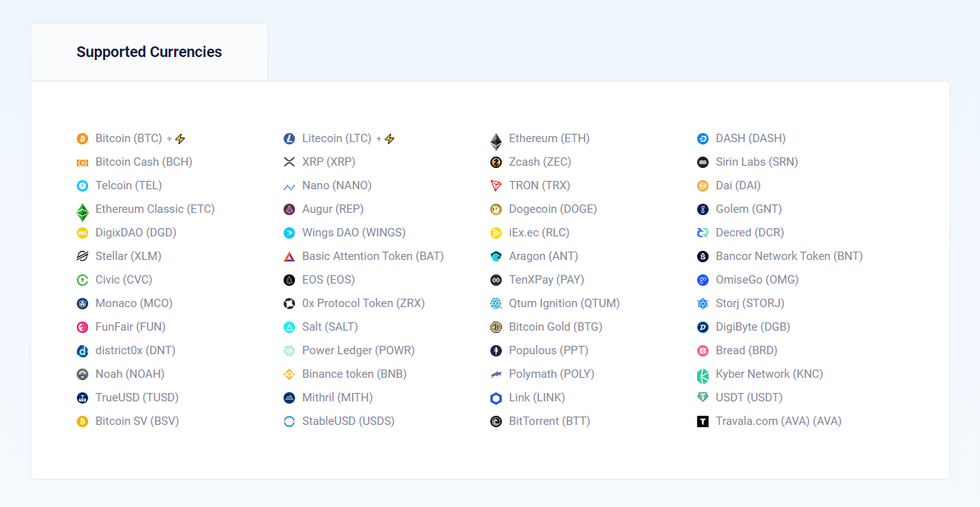980x507 pixels.
Task: Click the lightning bolt next to Bitcoin (BTC)
Action: point(180,139)
